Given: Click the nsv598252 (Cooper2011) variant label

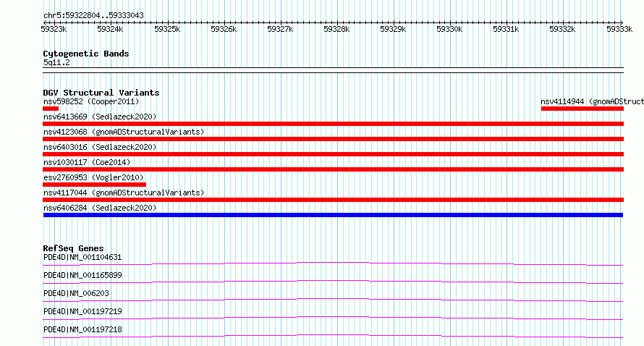Looking at the screenshot, I should [x=91, y=101].
